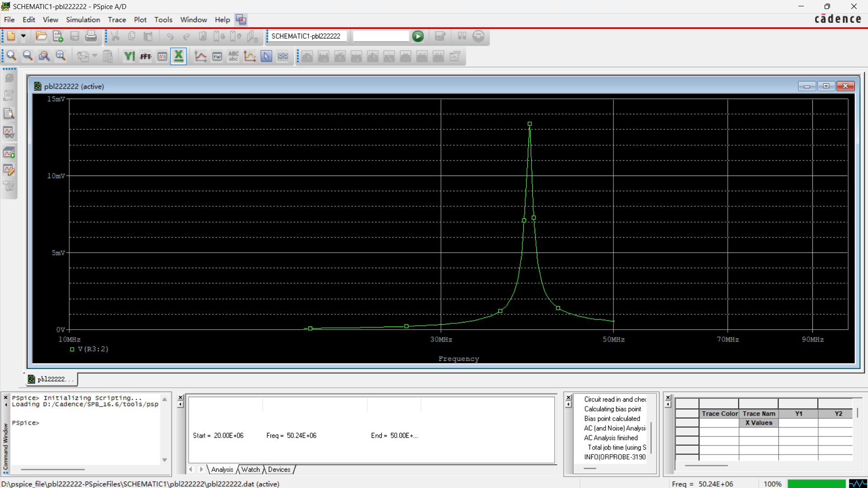Click the command window scroll down arrow
The width and height of the screenshot is (868, 488).
[165, 460]
